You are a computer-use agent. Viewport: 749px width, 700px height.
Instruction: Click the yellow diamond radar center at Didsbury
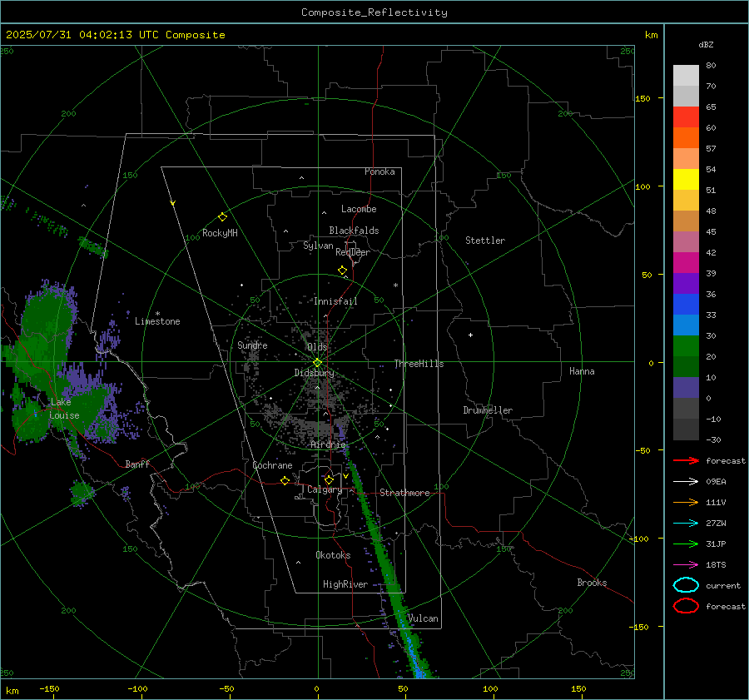coord(317,363)
